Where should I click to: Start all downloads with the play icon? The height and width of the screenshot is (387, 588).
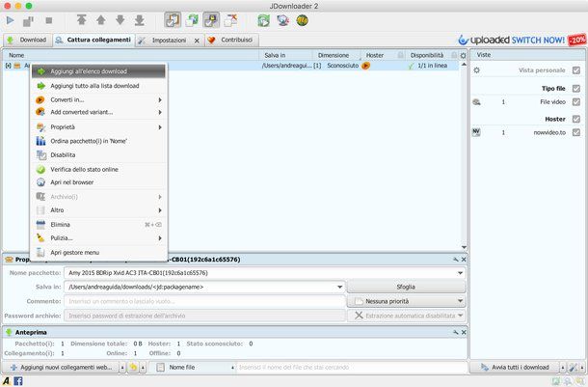11,20
